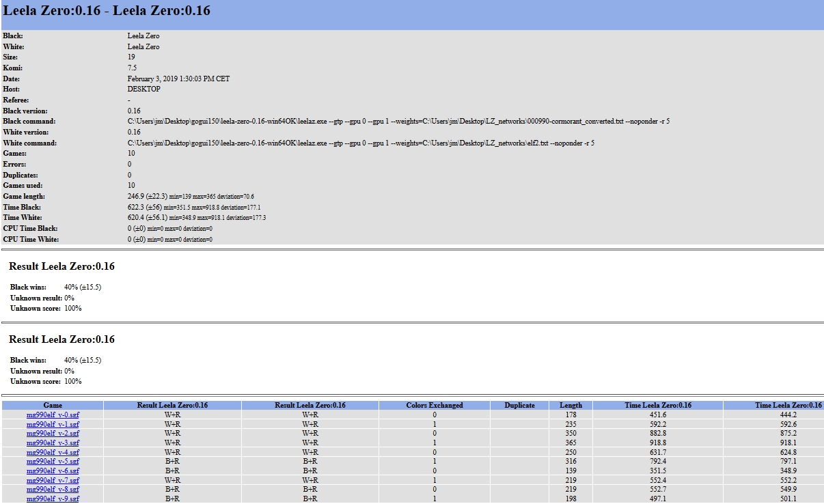The width and height of the screenshot is (824, 504).
Task: Open game record mg990elf_v-3.sgf
Action: [53, 443]
